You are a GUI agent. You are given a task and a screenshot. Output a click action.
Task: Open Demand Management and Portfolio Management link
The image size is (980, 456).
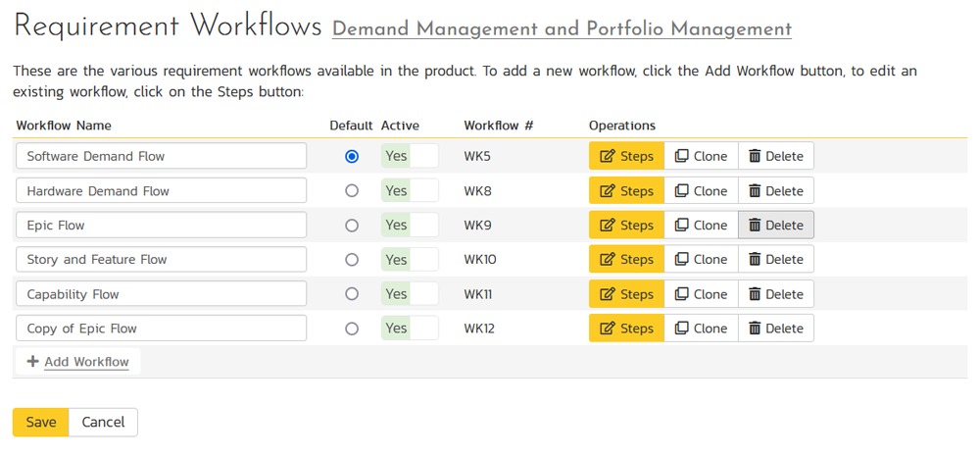[x=562, y=29]
